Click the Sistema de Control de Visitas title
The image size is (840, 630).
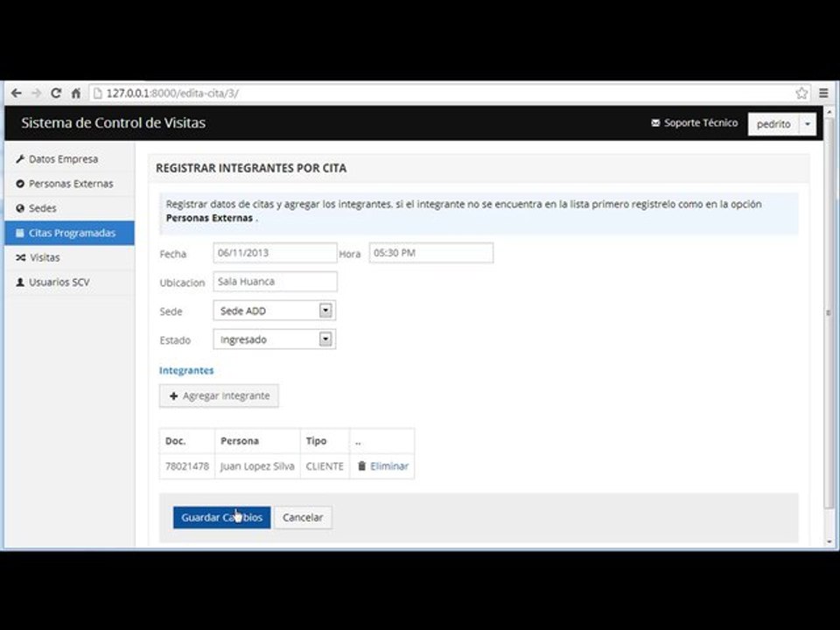point(113,122)
